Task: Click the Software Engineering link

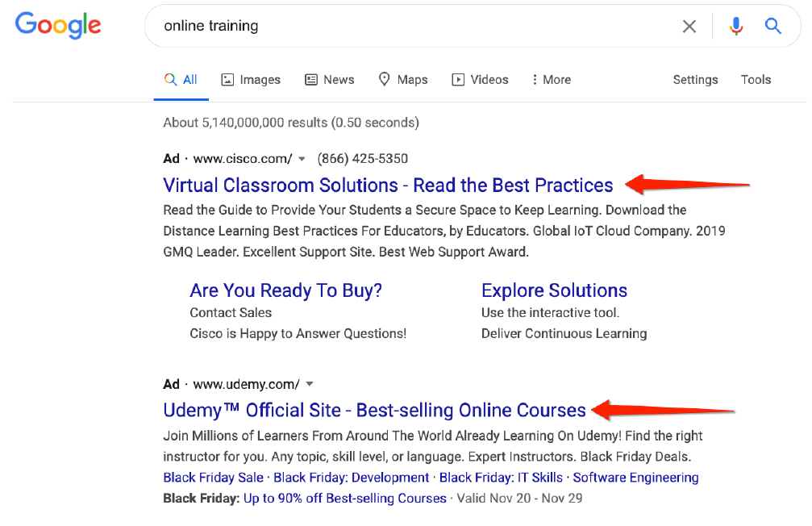Action: tap(635, 478)
